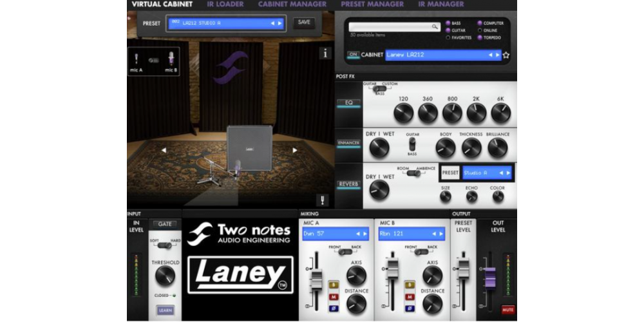
Task: Click the gate THRESHOLD knob
Action: coord(165,276)
